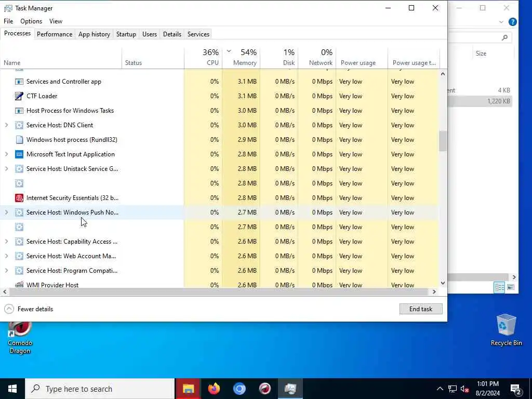Screen dimensions: 532x399
Task: Click the Host Process for Windows Tasks icon
Action: click(x=19, y=111)
